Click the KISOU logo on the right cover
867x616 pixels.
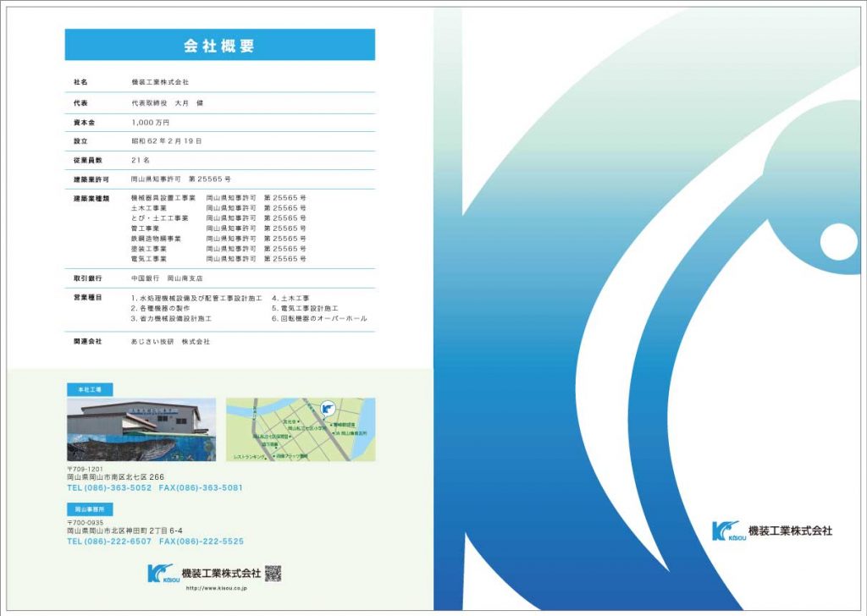click(x=726, y=531)
